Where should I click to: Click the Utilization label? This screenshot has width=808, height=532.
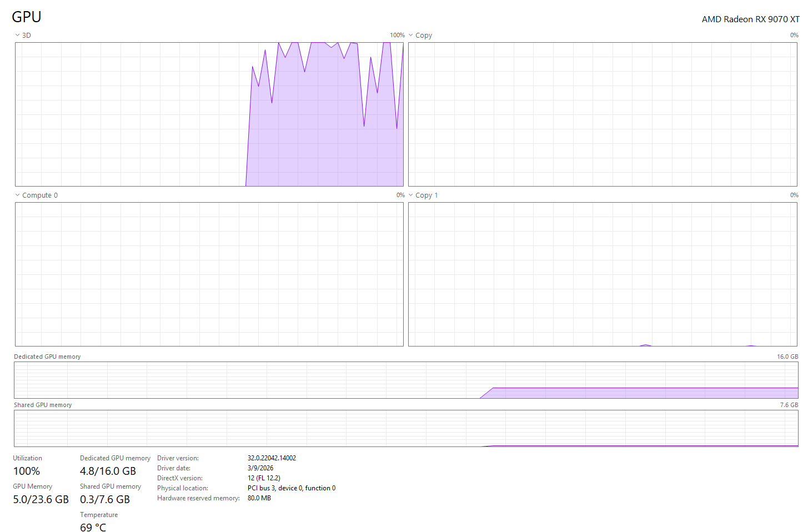pos(28,458)
